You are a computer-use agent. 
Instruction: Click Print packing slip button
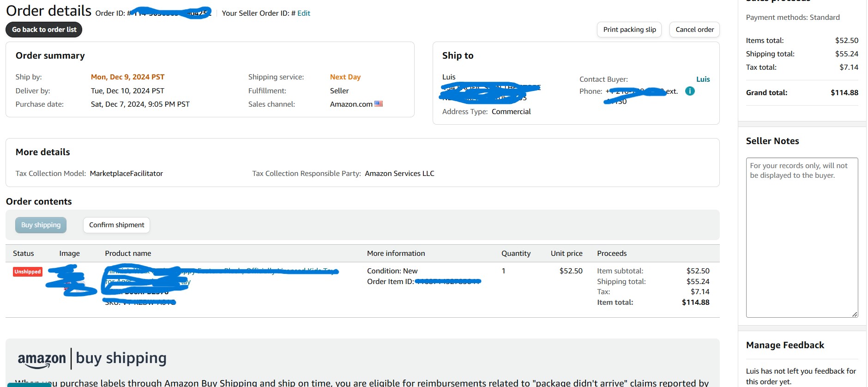(629, 30)
